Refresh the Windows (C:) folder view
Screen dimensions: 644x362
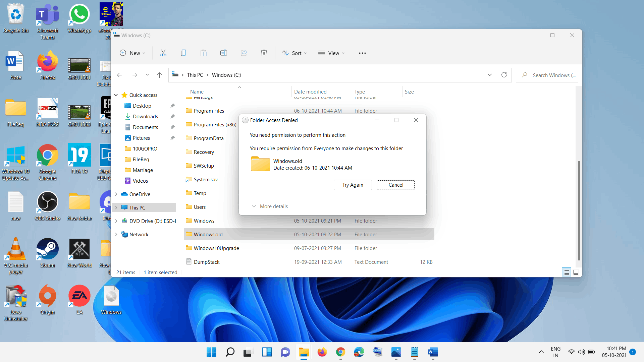coord(504,75)
